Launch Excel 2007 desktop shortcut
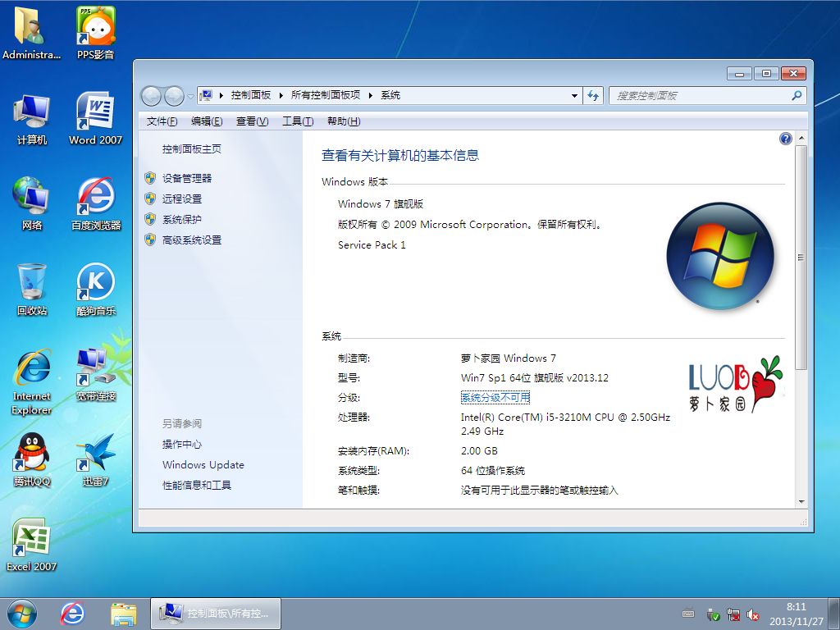Image resolution: width=840 pixels, height=630 pixels. pyautogui.click(x=32, y=546)
